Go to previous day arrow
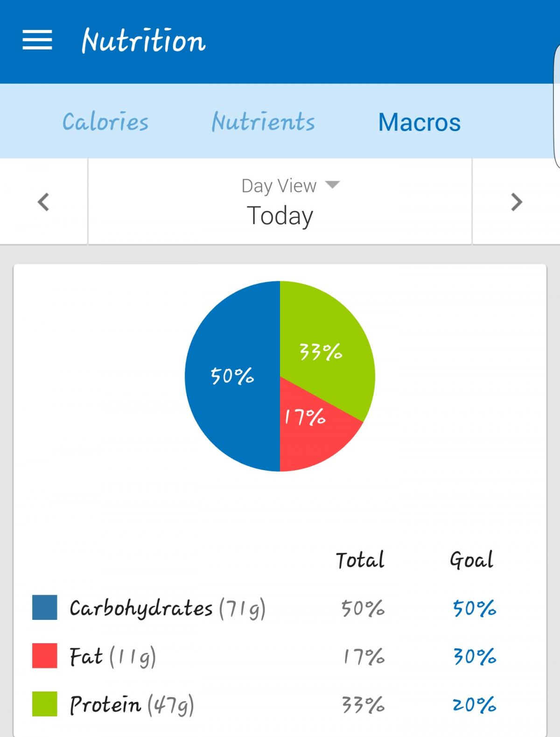 pyautogui.click(x=43, y=202)
